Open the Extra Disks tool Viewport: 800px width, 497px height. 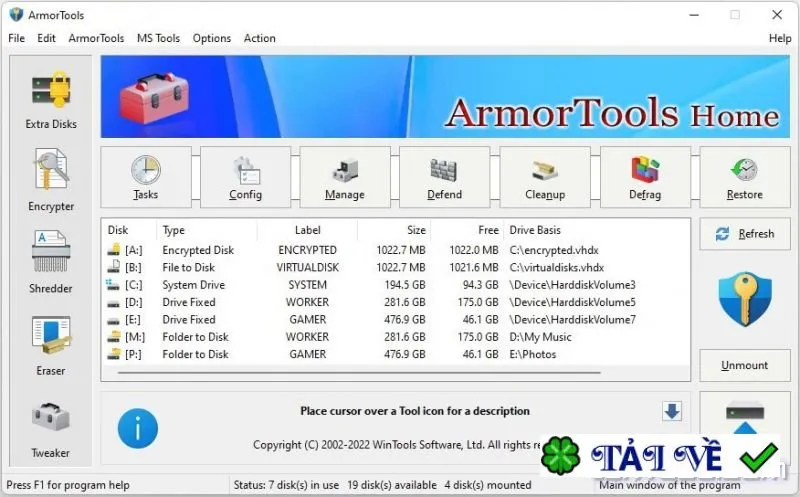tap(51, 100)
